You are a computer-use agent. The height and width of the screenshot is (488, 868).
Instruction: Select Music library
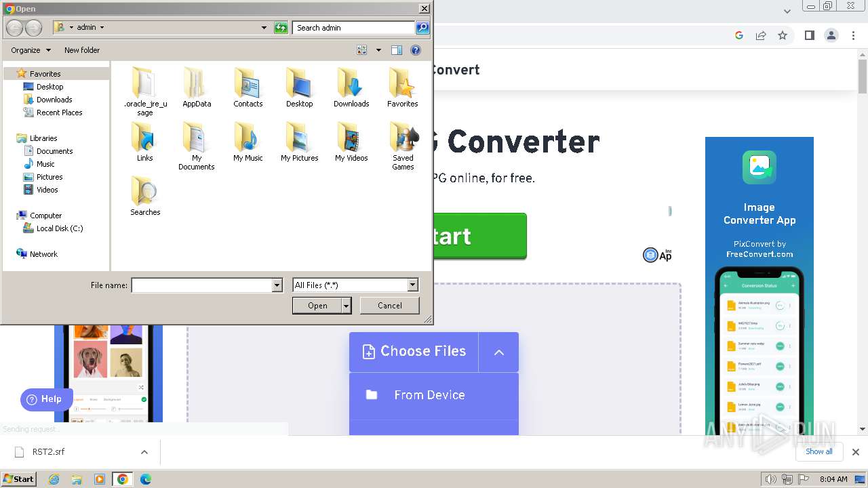[45, 164]
